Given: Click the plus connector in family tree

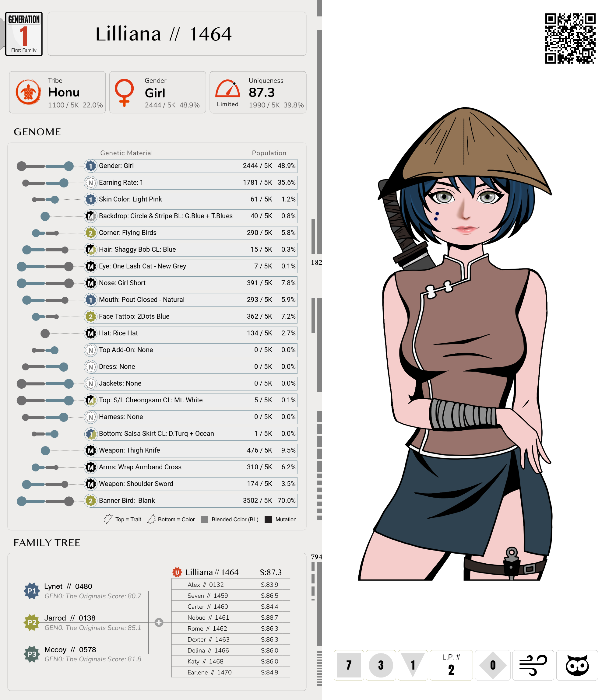Looking at the screenshot, I should (x=159, y=622).
